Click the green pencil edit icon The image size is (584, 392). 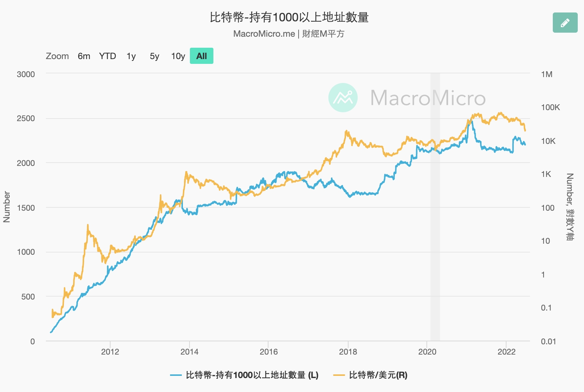tap(565, 23)
